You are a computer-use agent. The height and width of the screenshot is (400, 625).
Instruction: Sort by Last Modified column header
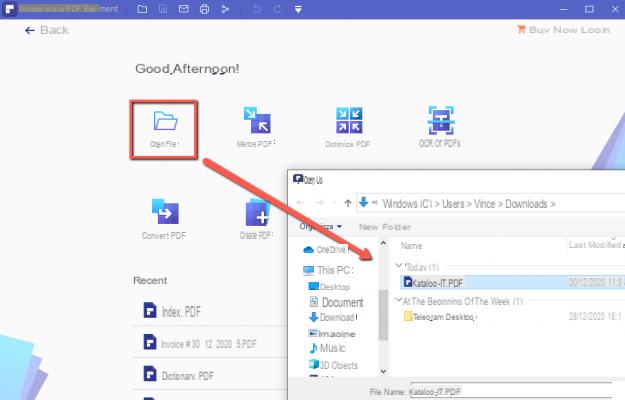pyautogui.click(x=595, y=245)
